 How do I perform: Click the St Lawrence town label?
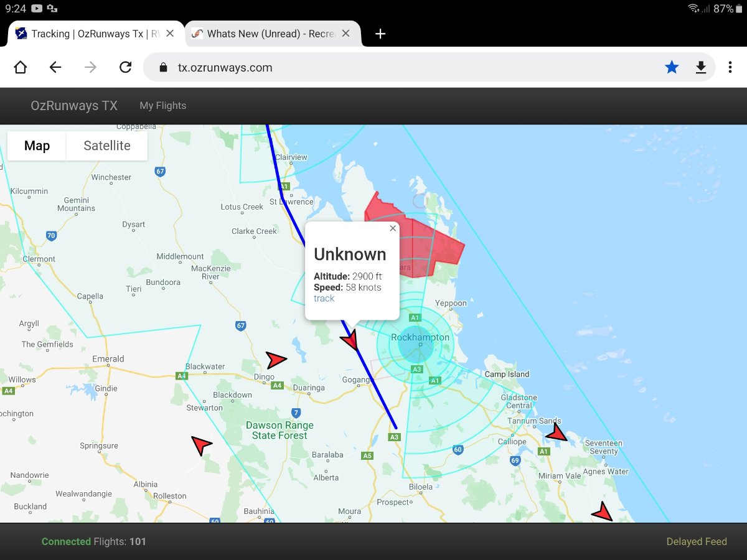[x=291, y=202]
